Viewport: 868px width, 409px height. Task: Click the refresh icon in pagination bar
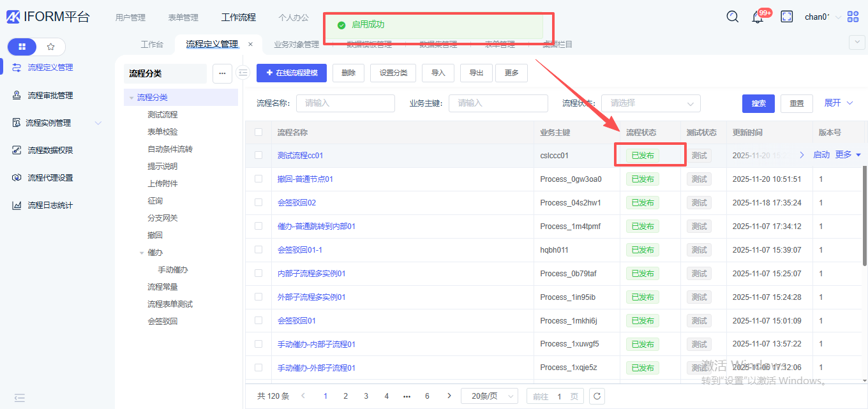(x=597, y=396)
